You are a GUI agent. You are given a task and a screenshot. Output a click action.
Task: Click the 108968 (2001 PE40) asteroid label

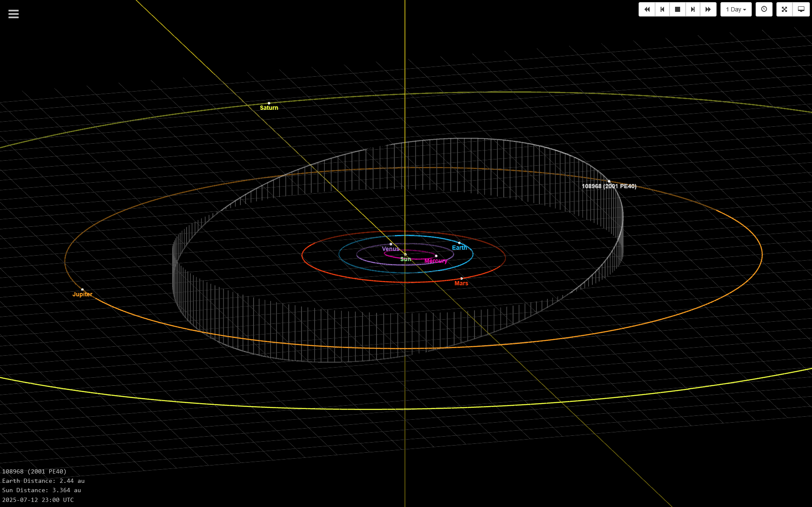pyautogui.click(x=609, y=187)
